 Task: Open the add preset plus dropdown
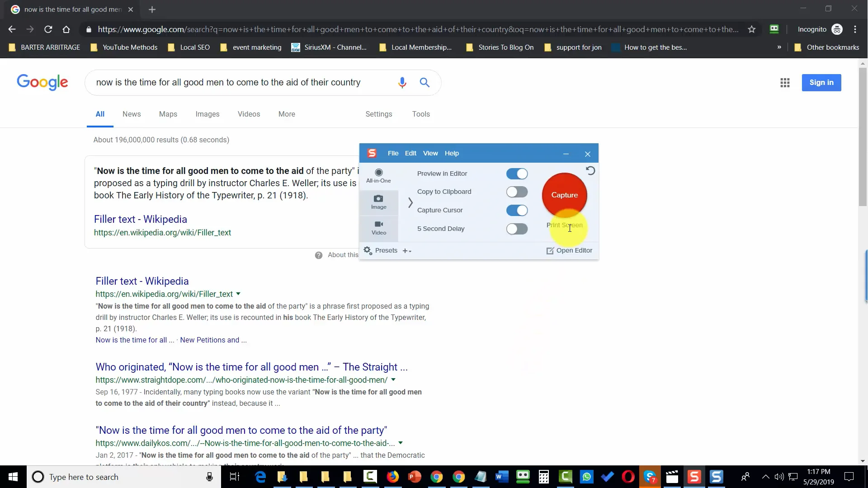(407, 251)
